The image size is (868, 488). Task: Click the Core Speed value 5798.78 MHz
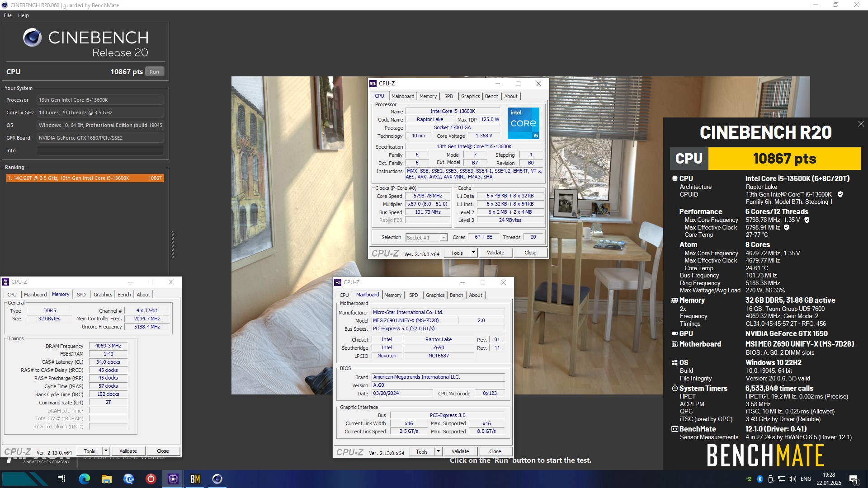pos(428,196)
